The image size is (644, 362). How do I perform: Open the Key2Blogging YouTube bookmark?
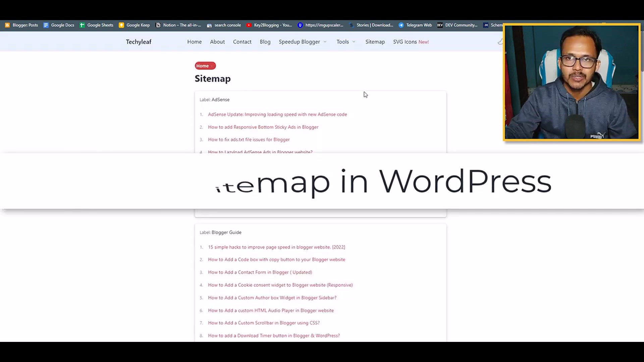[x=269, y=25]
